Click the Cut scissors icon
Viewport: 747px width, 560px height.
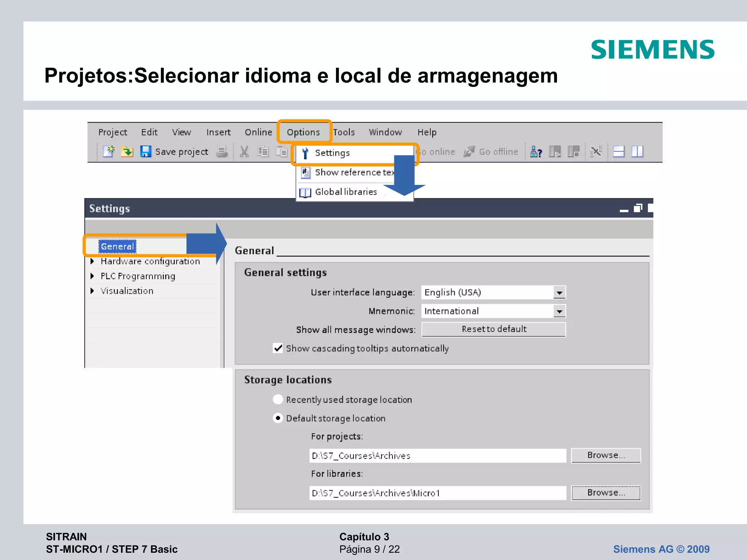coord(244,151)
